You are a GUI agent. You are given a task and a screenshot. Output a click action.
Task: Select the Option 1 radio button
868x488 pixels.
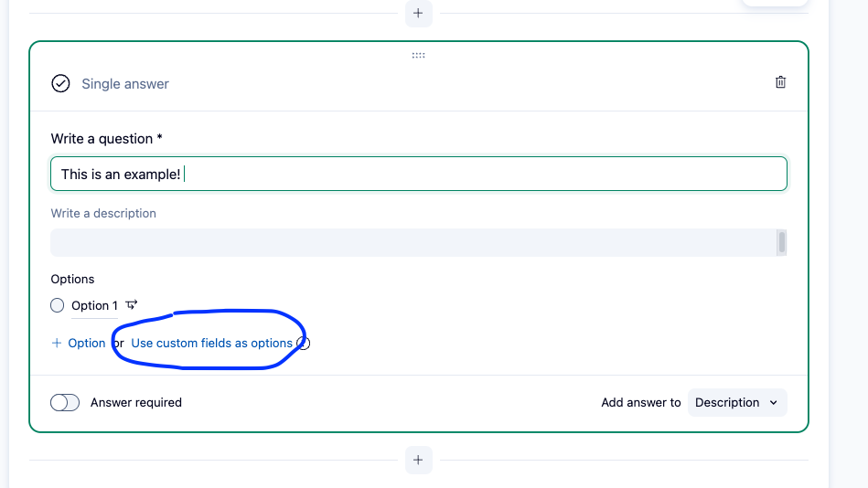(58, 306)
